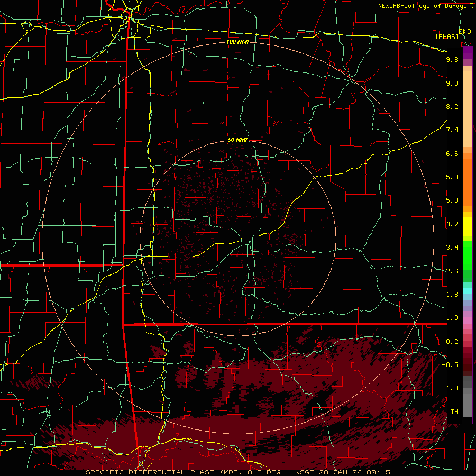The width and height of the screenshot is (476, 476).
Task: Click the 3.4 value on the color scale
Action: click(x=452, y=248)
